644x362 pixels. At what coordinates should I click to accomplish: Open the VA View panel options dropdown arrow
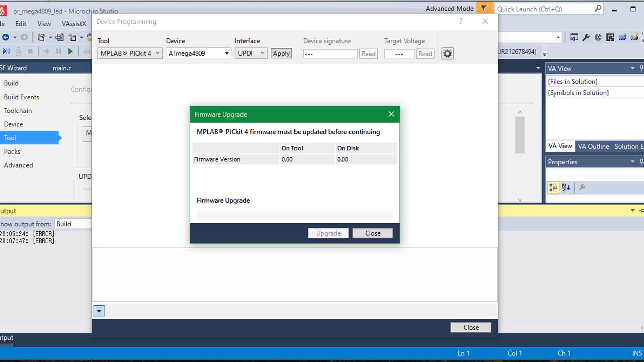click(632, 68)
